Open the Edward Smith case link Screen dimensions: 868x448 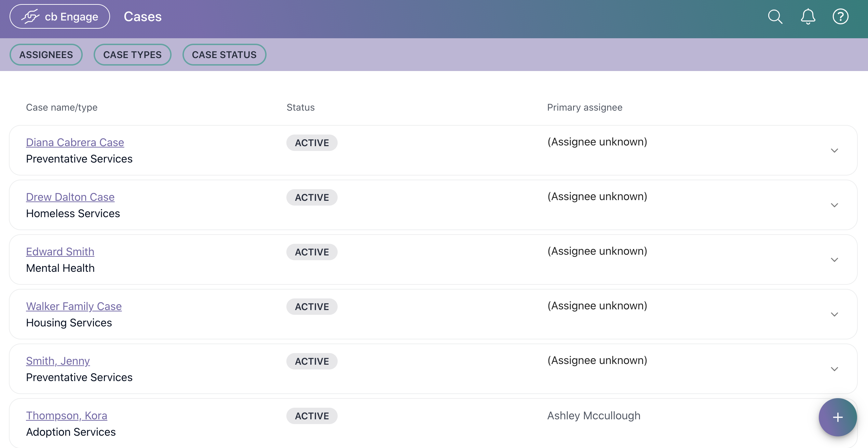click(60, 251)
